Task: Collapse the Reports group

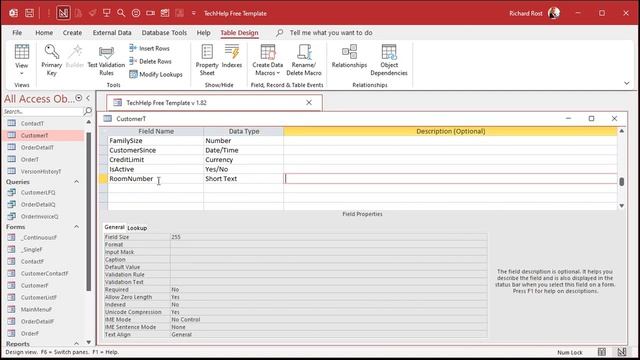Action: click(76, 343)
